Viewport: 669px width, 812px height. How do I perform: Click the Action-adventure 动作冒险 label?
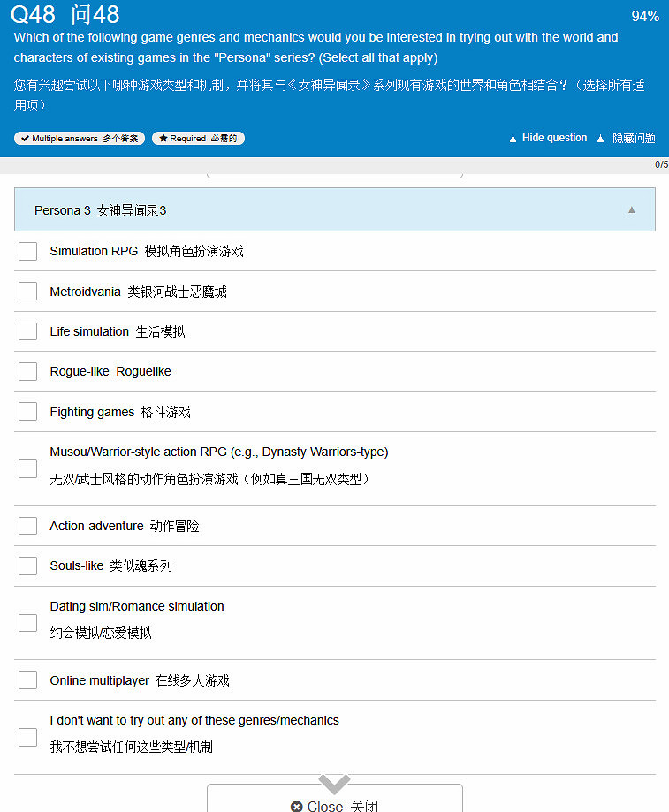click(125, 526)
